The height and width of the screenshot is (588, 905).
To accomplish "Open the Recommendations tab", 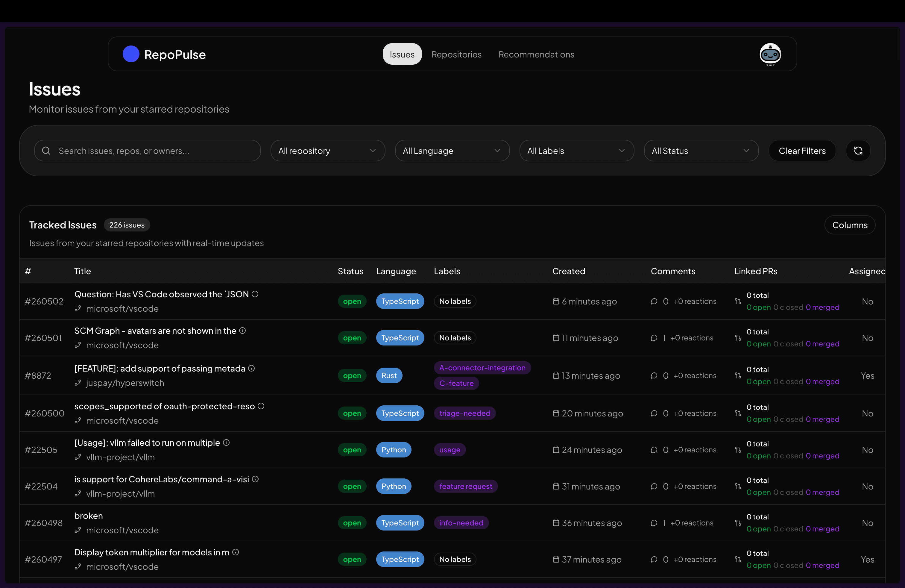I will (536, 54).
